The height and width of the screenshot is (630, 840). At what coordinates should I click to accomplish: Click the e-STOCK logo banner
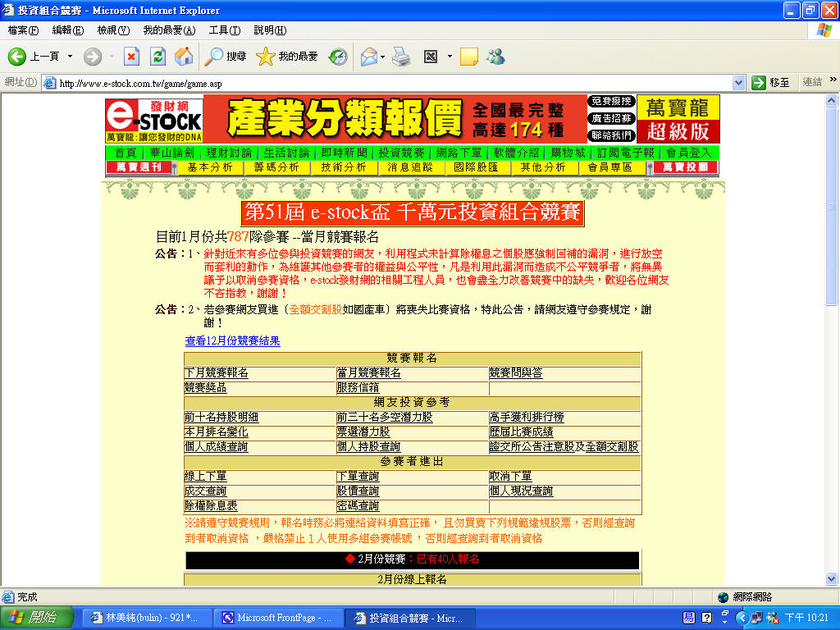154,120
